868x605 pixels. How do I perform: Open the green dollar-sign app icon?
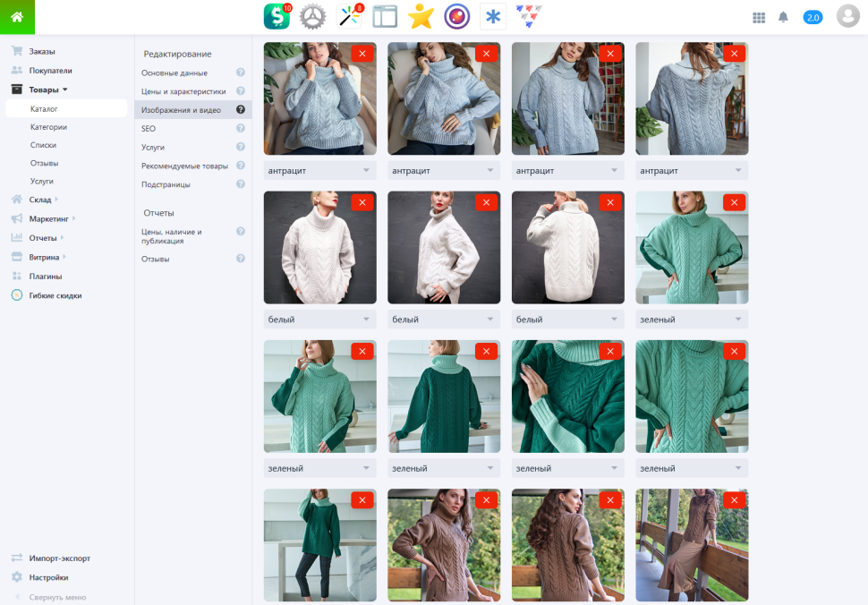(277, 17)
